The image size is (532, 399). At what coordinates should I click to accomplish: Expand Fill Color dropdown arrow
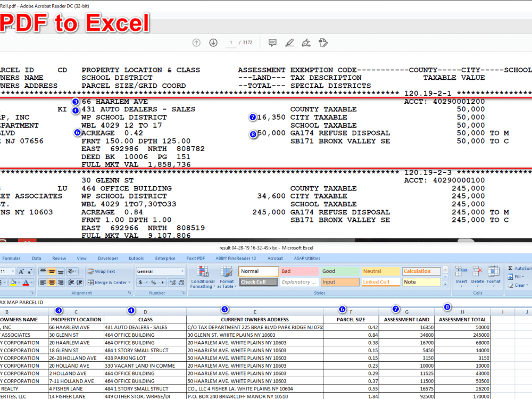(19, 282)
